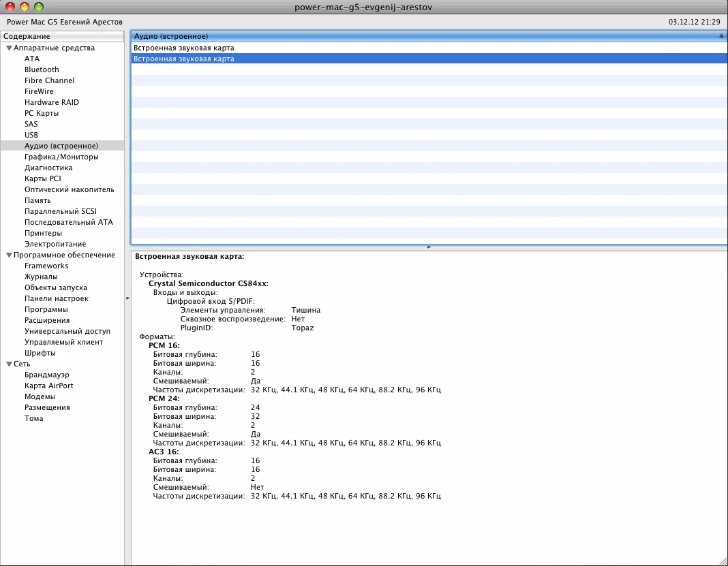Click the green zoom window button

39,7
